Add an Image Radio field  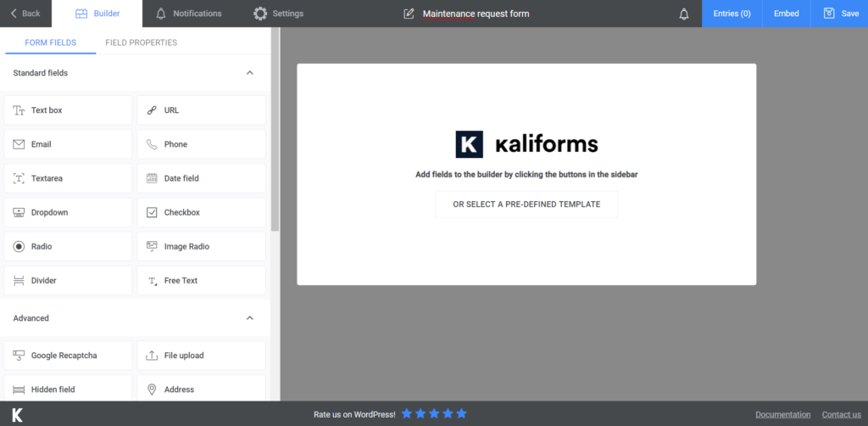[201, 246]
